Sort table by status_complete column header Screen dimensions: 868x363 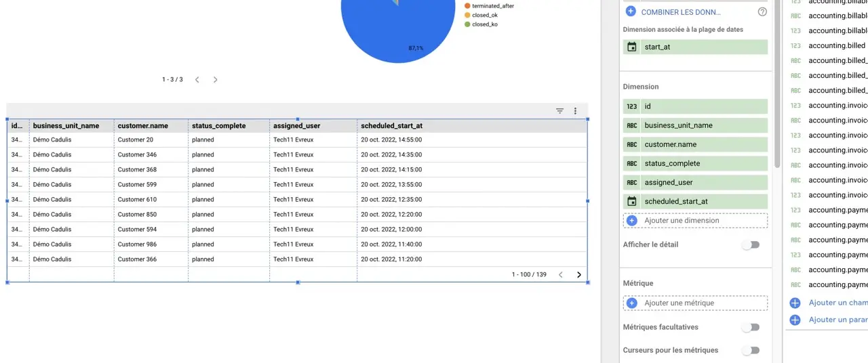218,126
